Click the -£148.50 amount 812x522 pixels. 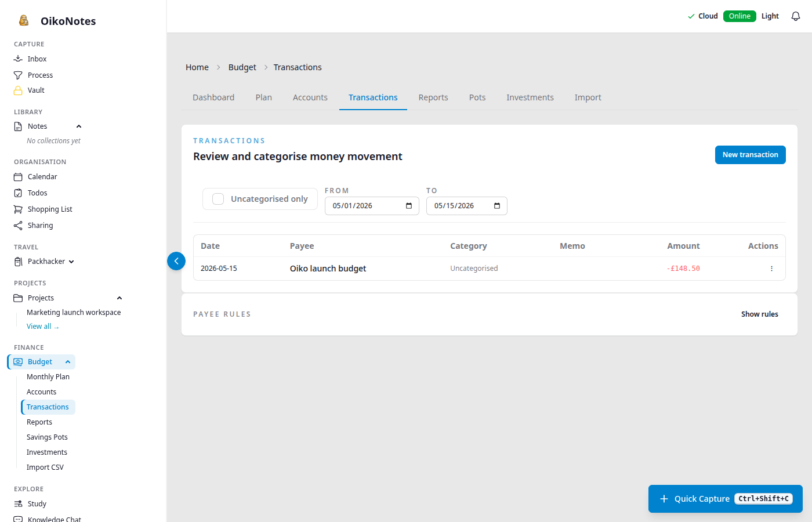[x=683, y=269]
